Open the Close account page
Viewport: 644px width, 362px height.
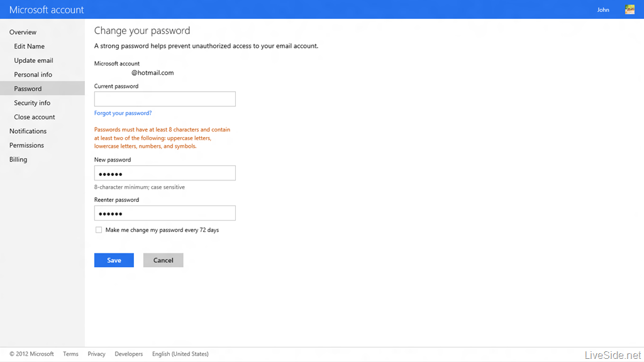35,117
